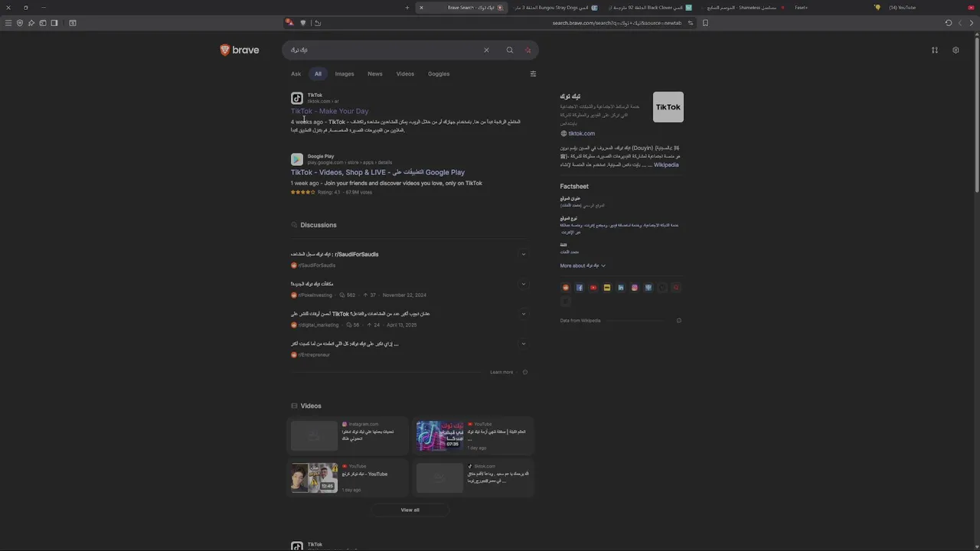Open Brave Search settings gear

[955, 50]
